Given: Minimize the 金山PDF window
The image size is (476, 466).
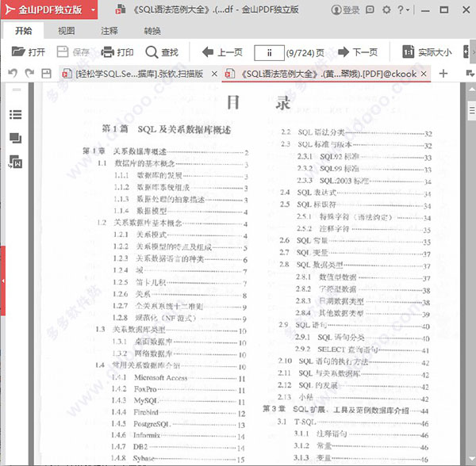Looking at the screenshot, I should 425,10.
